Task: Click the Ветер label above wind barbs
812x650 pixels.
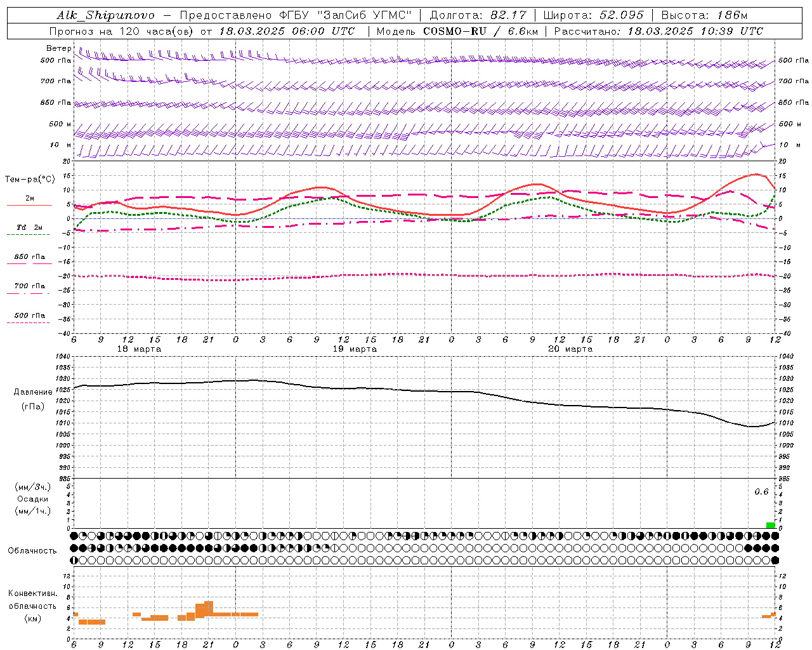Action: coord(58,48)
